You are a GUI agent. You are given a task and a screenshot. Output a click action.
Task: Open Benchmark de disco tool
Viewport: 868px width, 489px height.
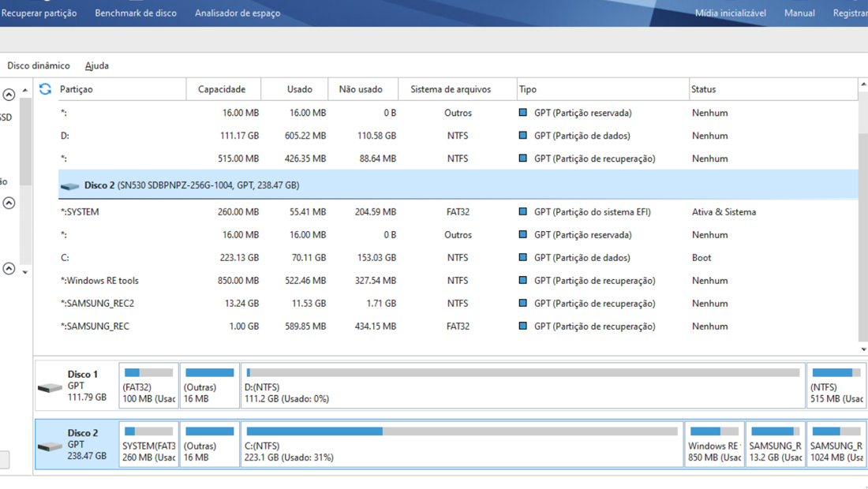[x=136, y=13]
